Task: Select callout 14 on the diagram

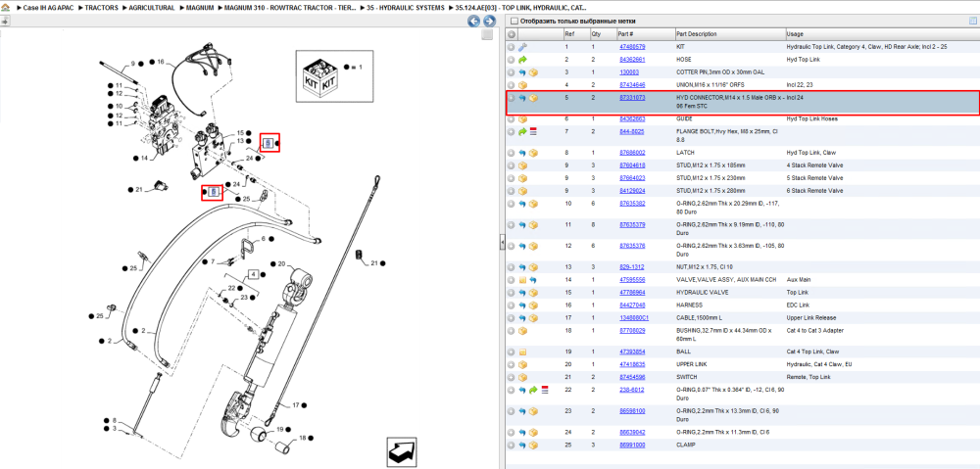Action: tap(144, 158)
